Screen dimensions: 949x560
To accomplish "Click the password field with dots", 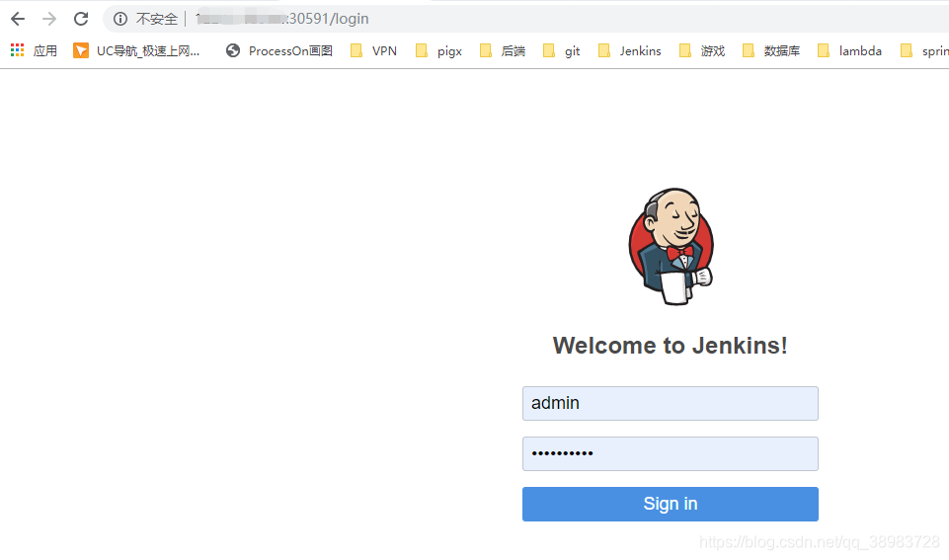I will point(671,453).
